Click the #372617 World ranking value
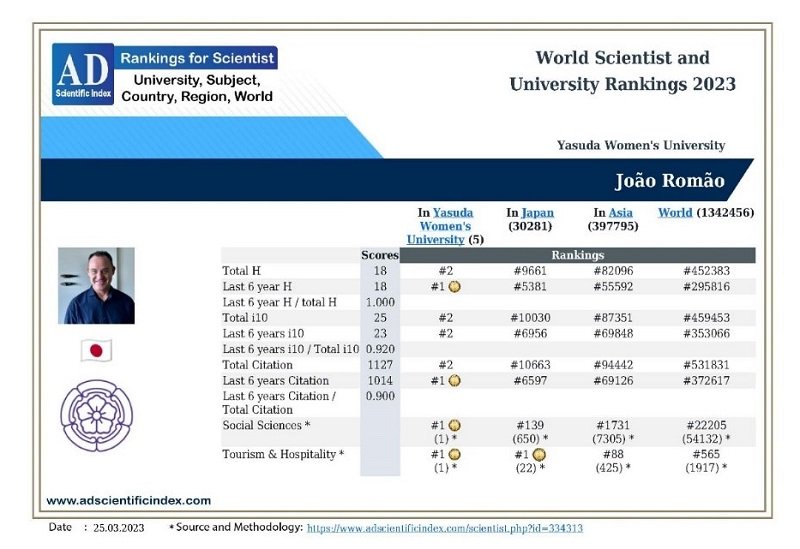 click(707, 381)
